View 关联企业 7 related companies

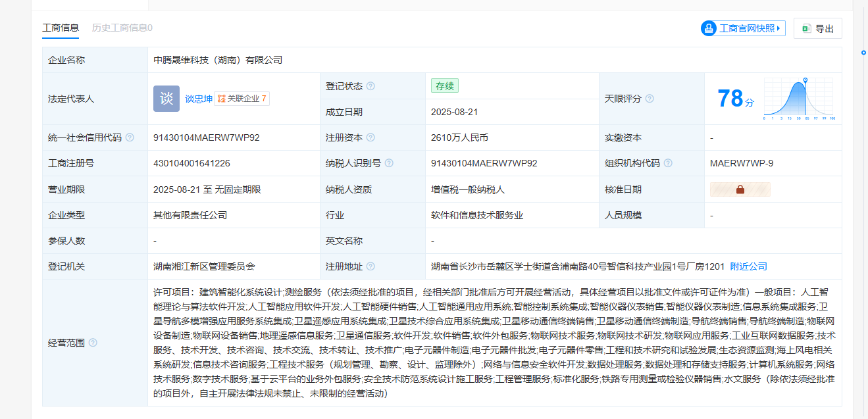click(x=242, y=99)
